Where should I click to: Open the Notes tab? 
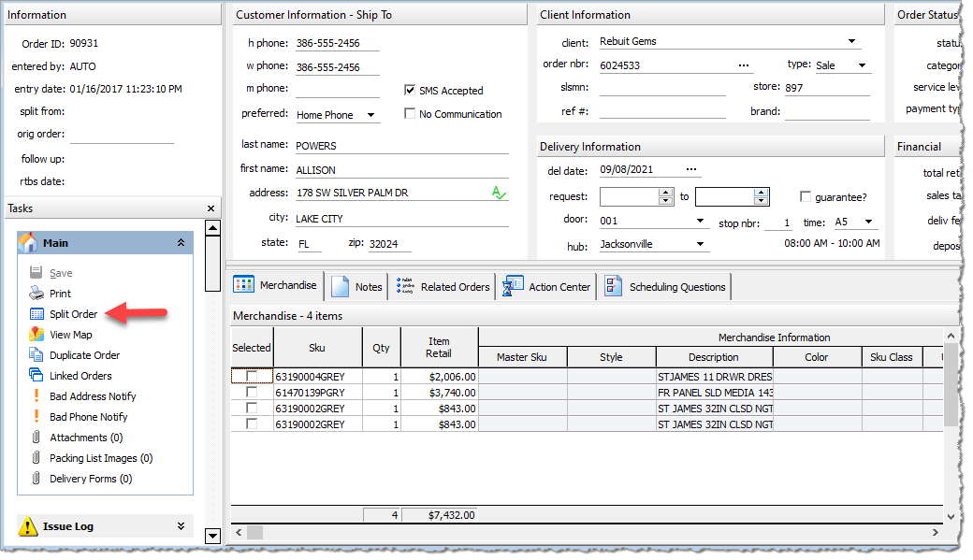tap(356, 286)
